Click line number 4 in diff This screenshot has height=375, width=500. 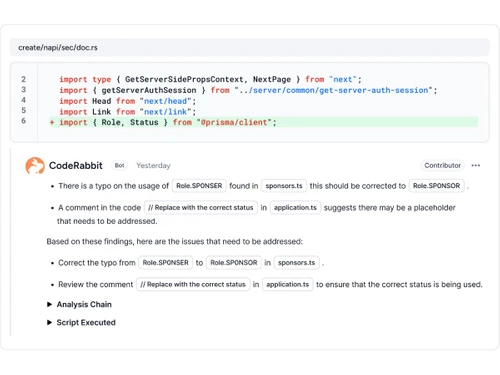point(24,100)
